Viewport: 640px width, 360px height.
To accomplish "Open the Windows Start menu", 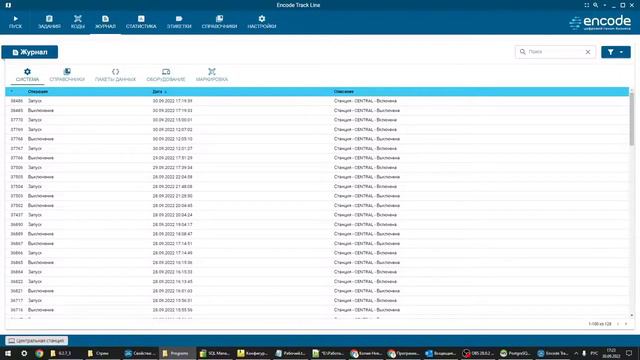I will pos(8,353).
